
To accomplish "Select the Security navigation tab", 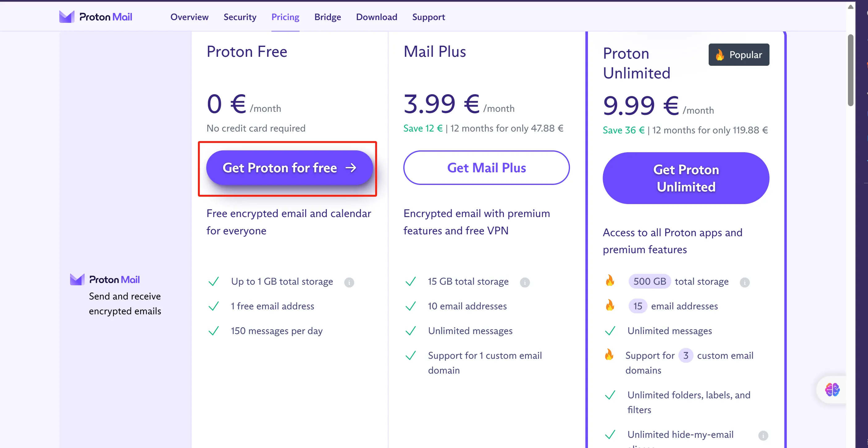I will pos(240,17).
